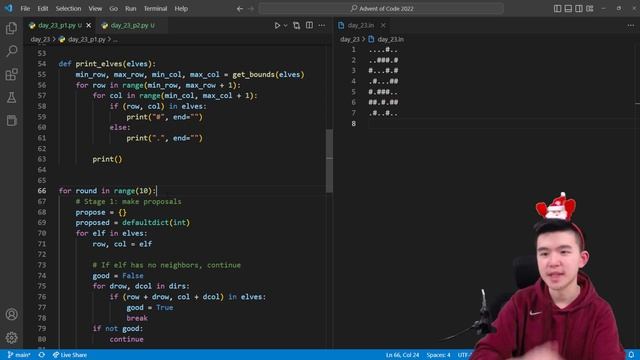
Task: Open the Terminal menu
Action: tap(155, 9)
